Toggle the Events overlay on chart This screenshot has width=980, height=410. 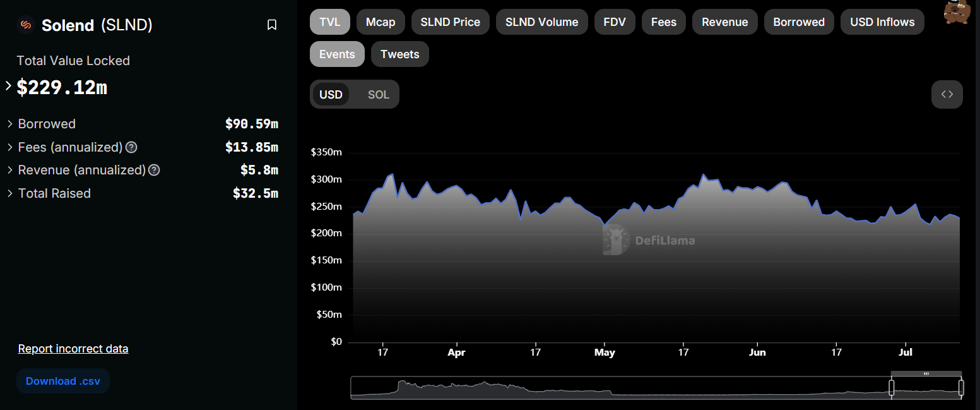pos(337,54)
